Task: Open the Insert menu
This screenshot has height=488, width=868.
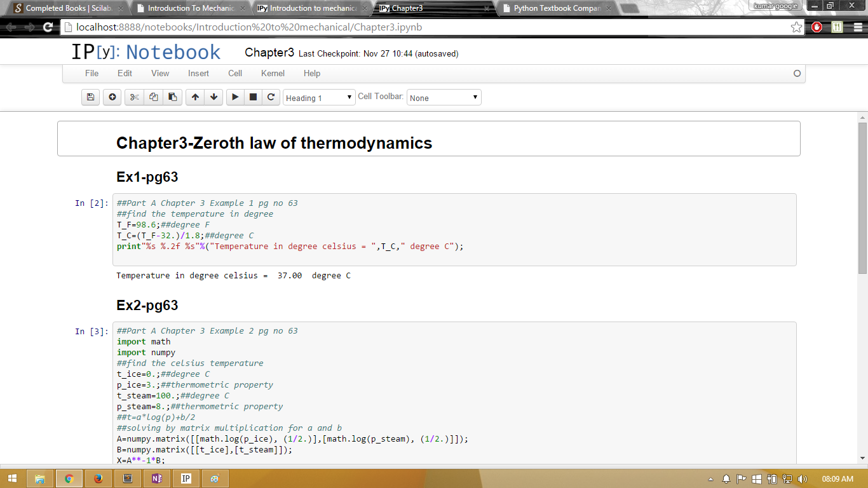Action: pyautogui.click(x=198, y=73)
